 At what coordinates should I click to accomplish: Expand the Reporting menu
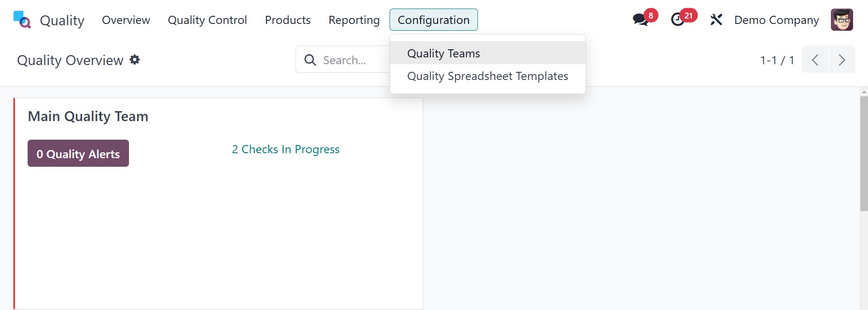point(354,20)
